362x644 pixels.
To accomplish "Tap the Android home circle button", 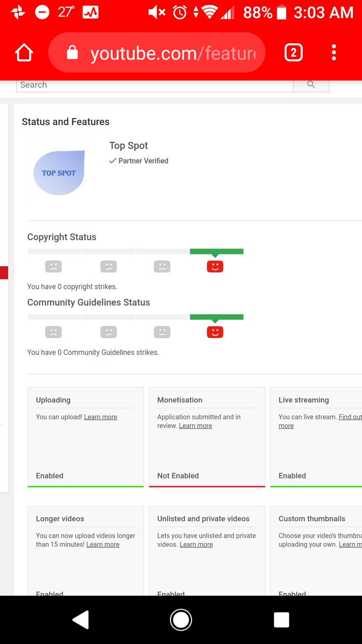I will tap(181, 620).
